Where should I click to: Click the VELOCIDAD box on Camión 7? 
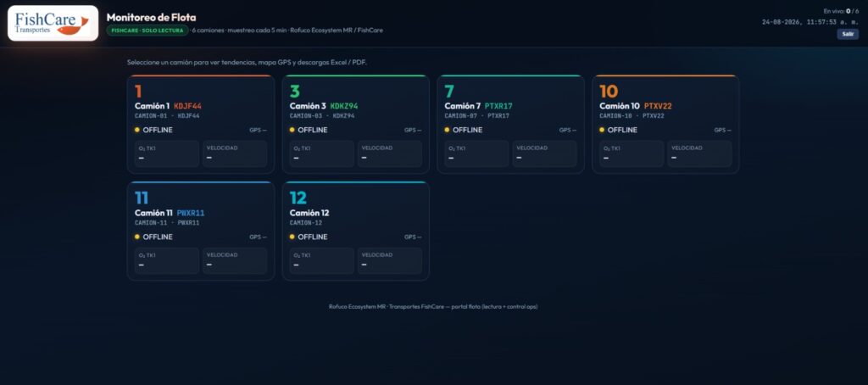click(545, 153)
